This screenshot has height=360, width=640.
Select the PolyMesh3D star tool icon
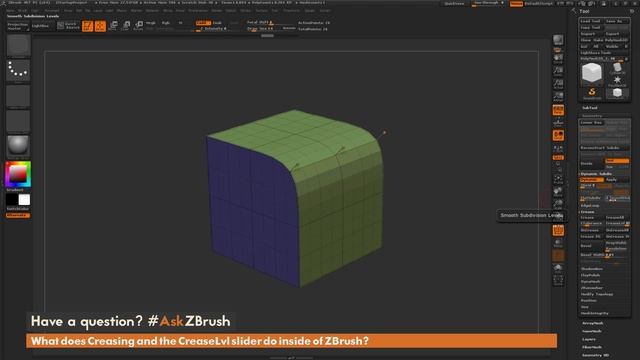tap(617, 81)
